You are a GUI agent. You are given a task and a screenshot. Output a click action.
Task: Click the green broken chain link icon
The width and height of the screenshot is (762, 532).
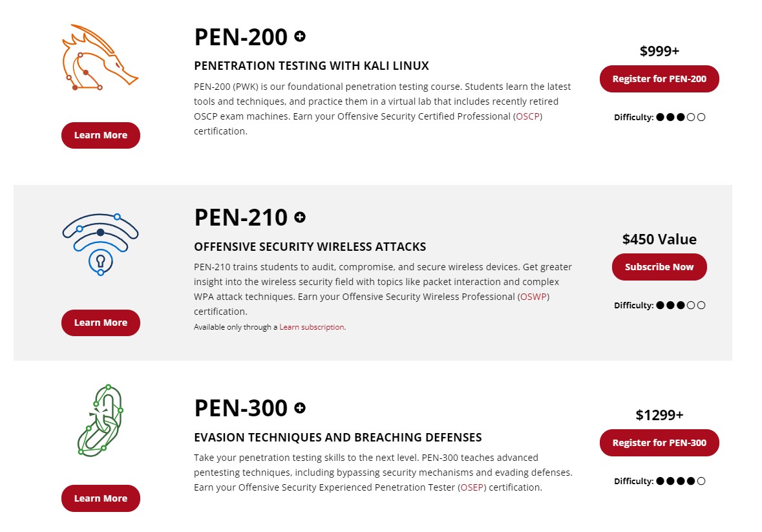point(101,421)
